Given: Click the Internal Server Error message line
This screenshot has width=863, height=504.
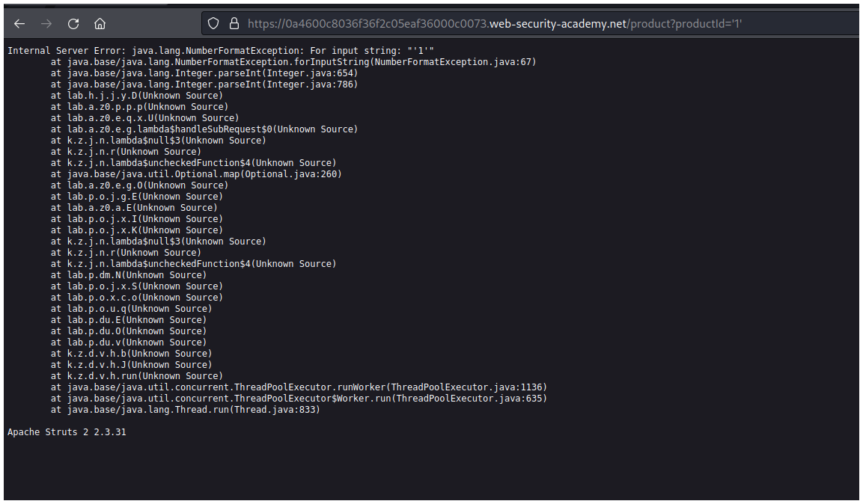Looking at the screenshot, I should (221, 51).
